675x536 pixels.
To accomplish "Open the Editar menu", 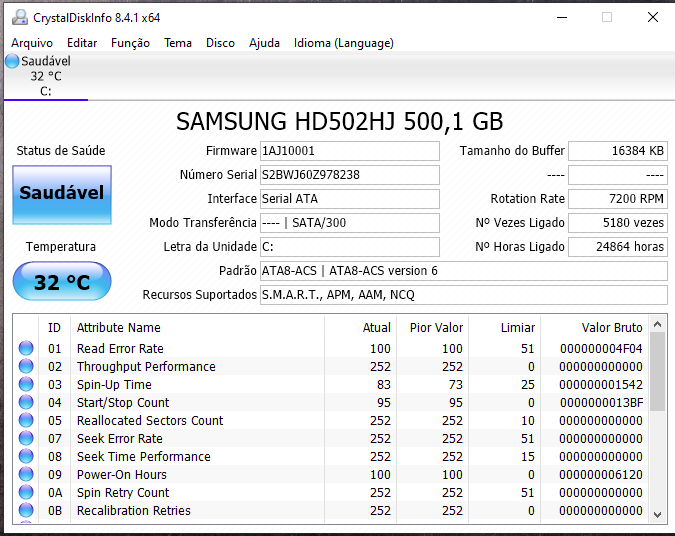I will (x=82, y=43).
